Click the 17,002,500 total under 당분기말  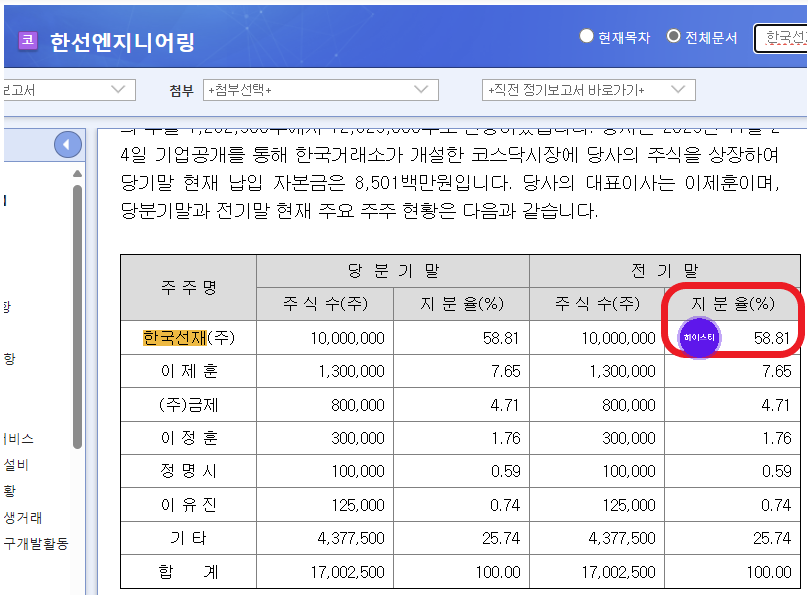click(x=347, y=572)
